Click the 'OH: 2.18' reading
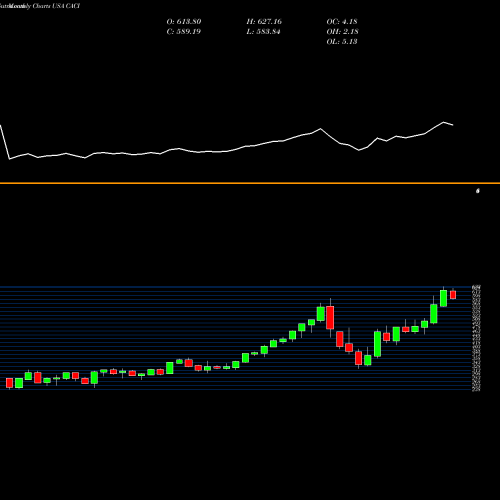 [x=342, y=32]
